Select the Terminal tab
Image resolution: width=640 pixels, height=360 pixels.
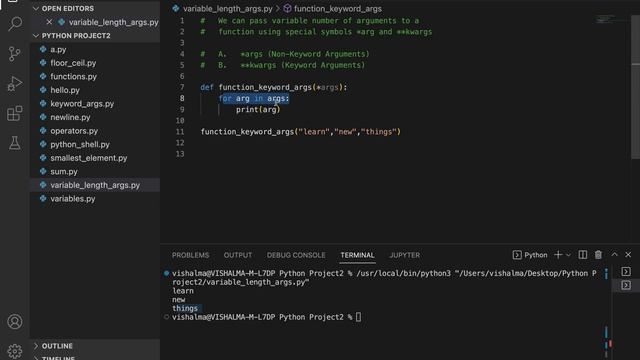[357, 255]
